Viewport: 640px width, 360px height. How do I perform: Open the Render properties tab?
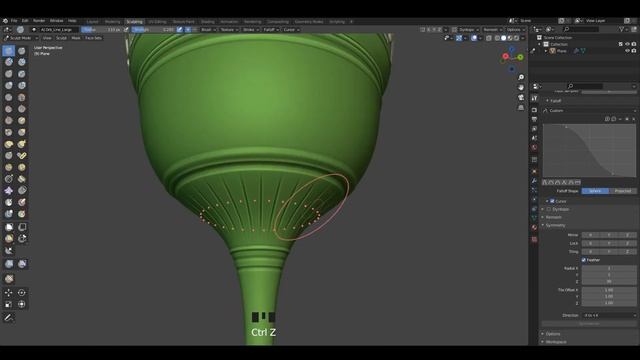tap(534, 110)
